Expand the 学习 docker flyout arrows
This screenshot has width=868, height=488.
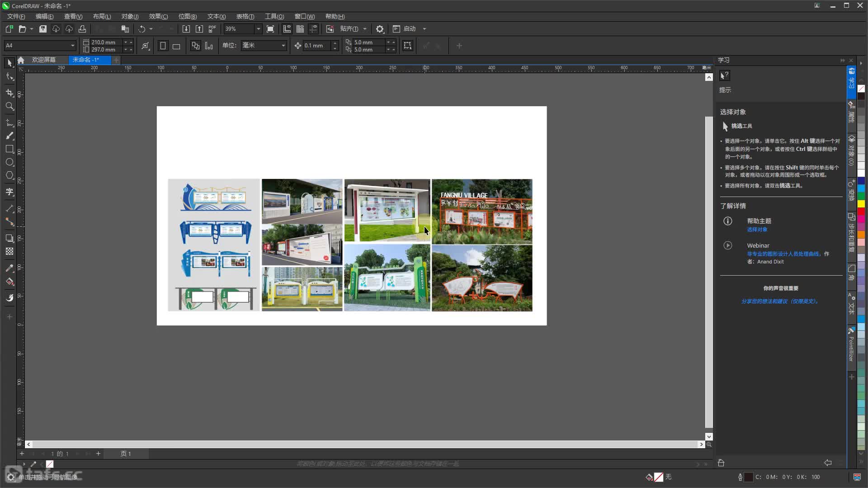(x=842, y=60)
